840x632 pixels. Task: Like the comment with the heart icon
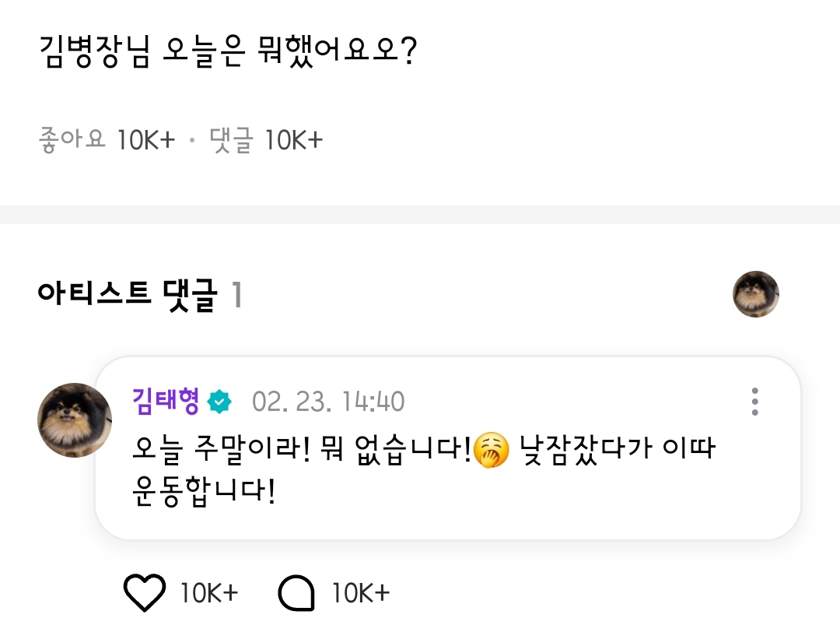145,594
